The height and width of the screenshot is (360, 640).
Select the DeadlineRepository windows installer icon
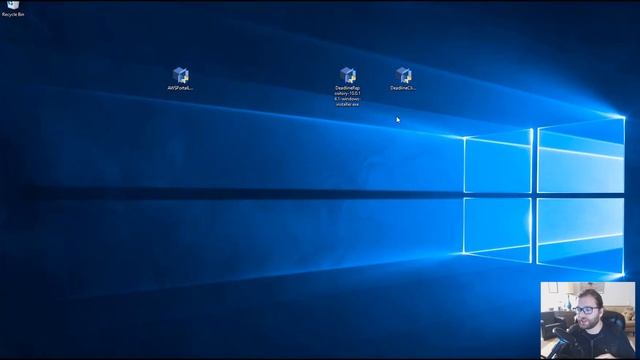click(x=347, y=87)
